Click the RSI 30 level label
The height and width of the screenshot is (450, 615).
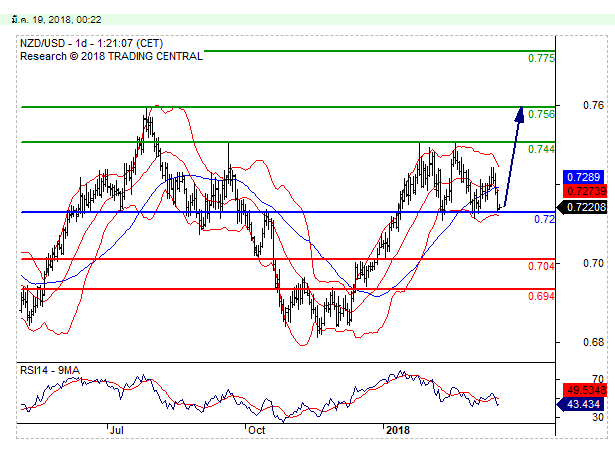pos(598,417)
